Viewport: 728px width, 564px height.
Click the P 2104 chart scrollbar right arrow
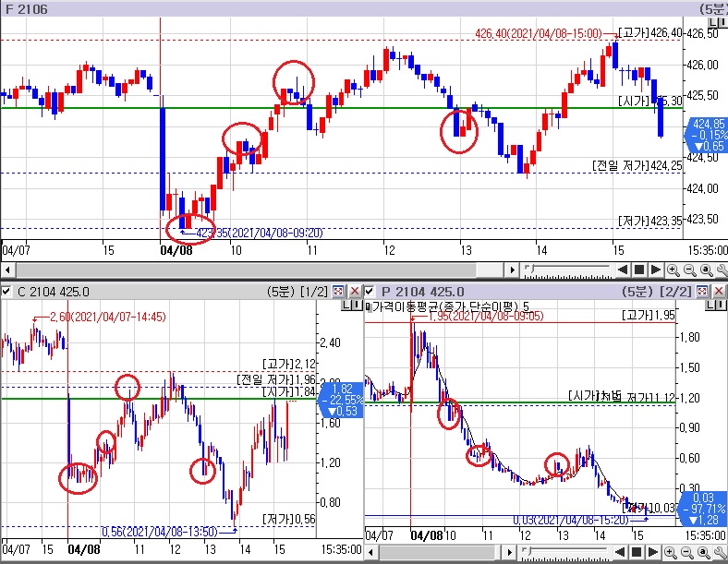509,552
